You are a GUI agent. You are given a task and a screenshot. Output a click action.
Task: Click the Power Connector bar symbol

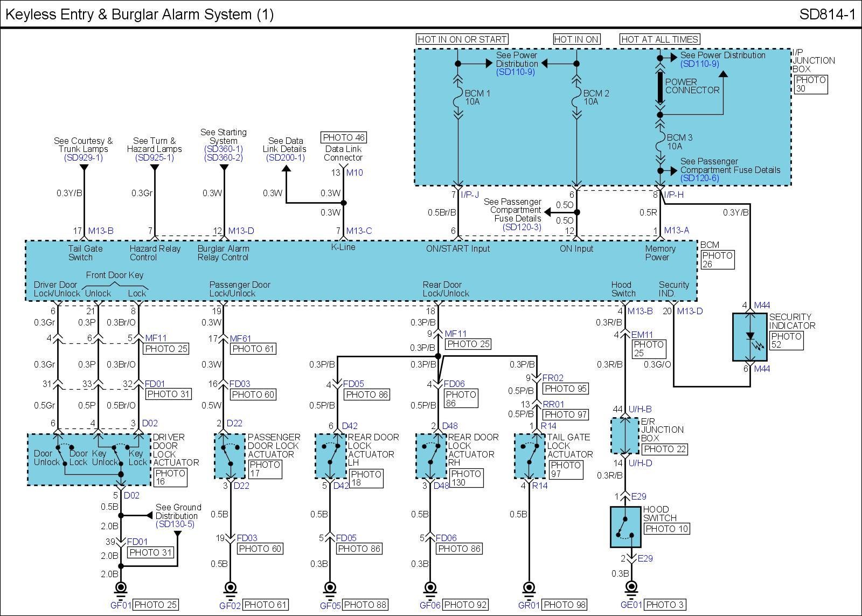pos(659,86)
